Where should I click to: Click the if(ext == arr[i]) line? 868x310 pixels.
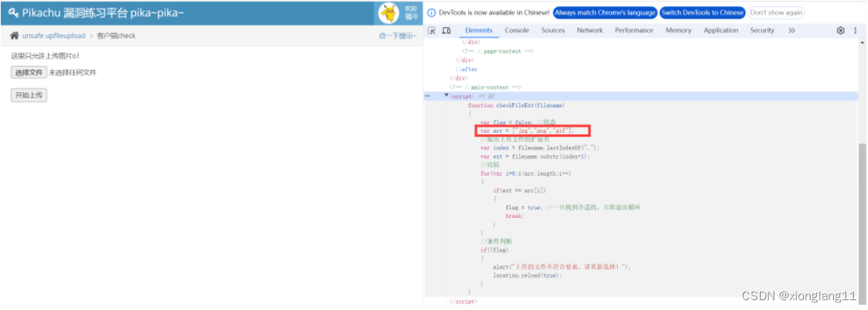519,190
